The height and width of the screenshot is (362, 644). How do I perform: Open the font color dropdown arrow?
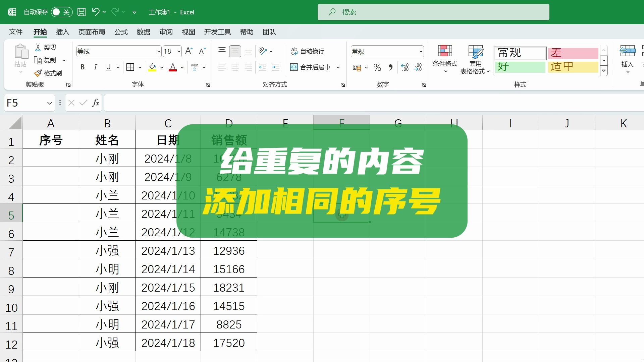(x=182, y=67)
